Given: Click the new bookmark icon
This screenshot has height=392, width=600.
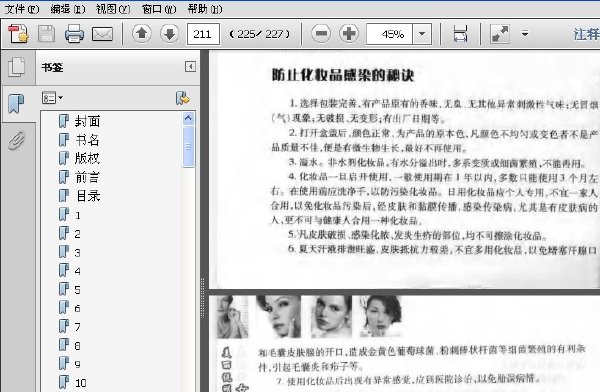Looking at the screenshot, I should click(x=183, y=98).
